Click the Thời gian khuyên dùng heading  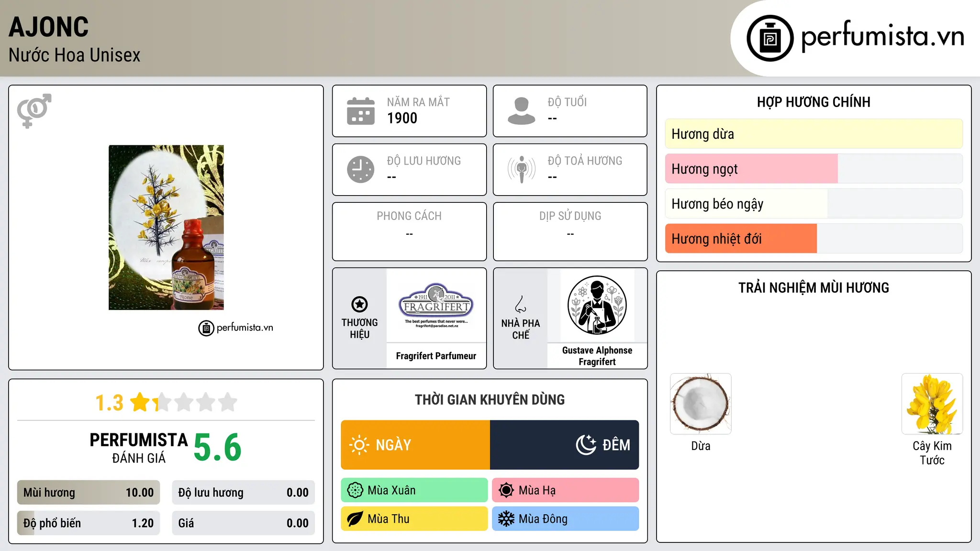490,400
